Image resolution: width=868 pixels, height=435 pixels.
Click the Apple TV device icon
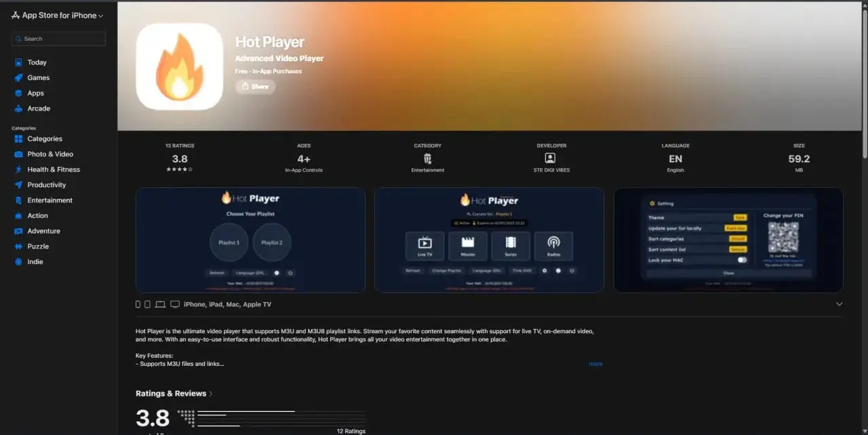(x=175, y=305)
